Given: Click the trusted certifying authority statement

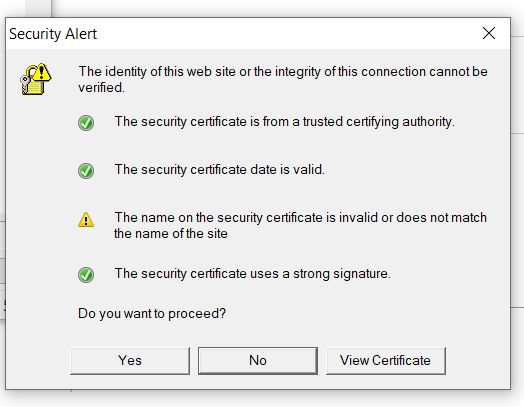Looking at the screenshot, I should coord(284,122).
